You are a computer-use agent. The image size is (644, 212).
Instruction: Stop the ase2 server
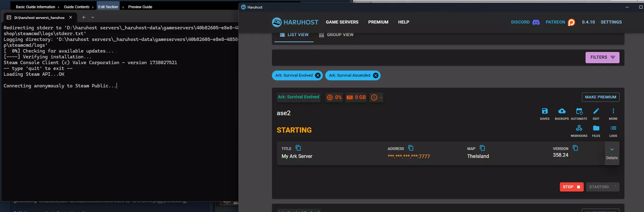(571, 187)
